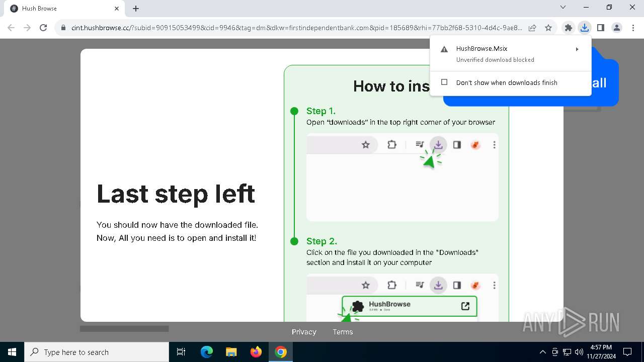
Task: Check Don't show when downloads finish
Action: [444, 82]
